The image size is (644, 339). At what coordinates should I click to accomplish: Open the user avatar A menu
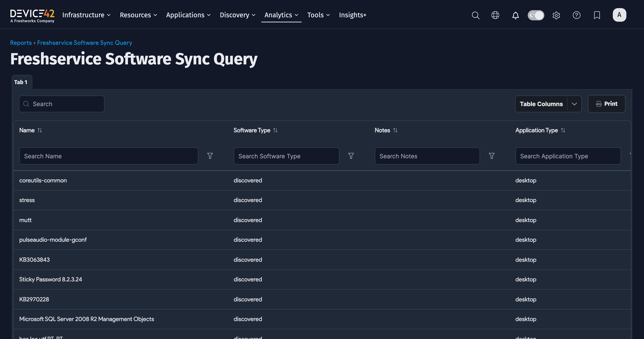pos(619,15)
